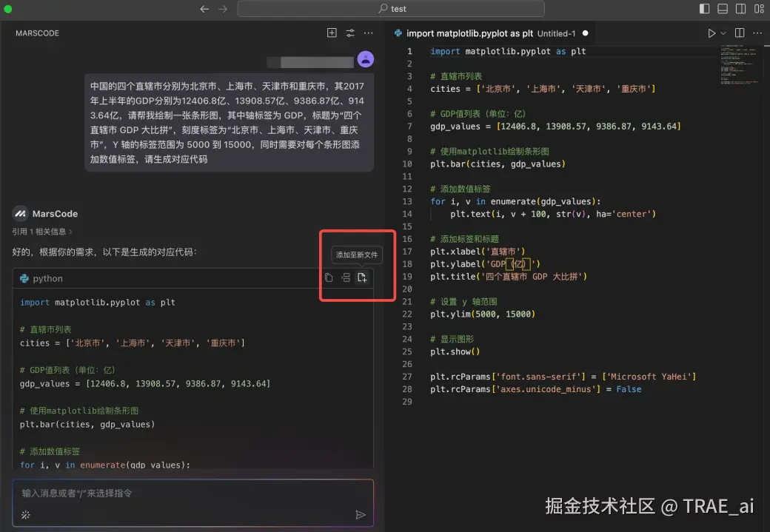Screen dimensions: 770x532
Task: Insert the code snippet at cursor
Action: (346, 277)
